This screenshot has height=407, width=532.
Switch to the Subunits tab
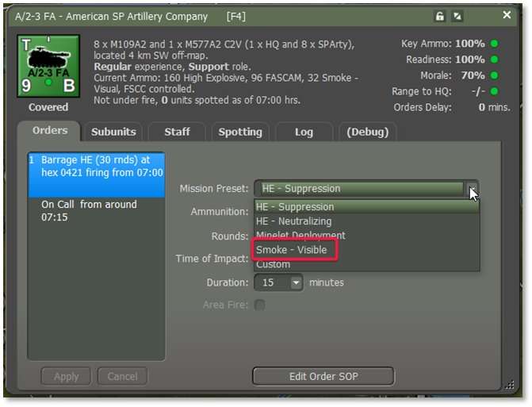(x=113, y=132)
